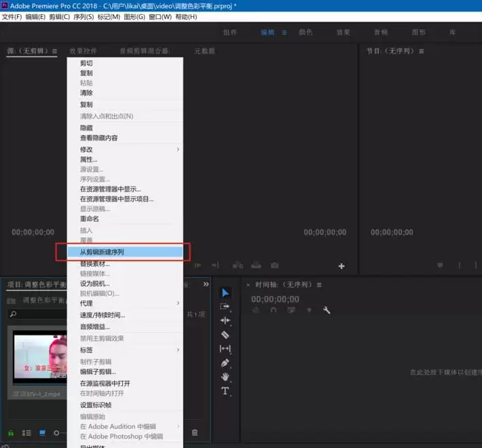Switch project panel to icon view
Viewport: 482px width, 448px height.
[x=42, y=432]
